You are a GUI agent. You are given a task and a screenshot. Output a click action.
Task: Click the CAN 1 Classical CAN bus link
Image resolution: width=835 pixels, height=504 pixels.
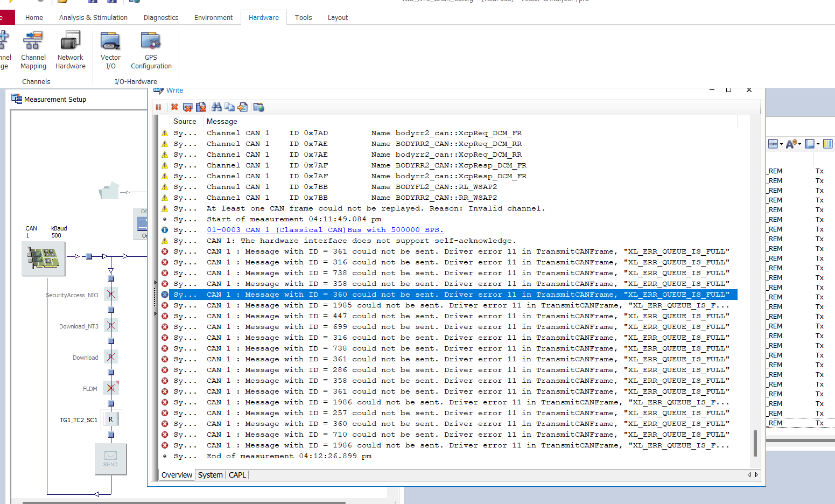[x=325, y=230]
